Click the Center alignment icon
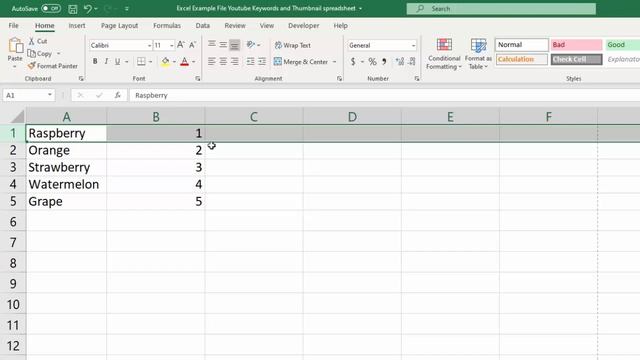Image resolution: width=640 pixels, height=360 pixels. [x=223, y=62]
